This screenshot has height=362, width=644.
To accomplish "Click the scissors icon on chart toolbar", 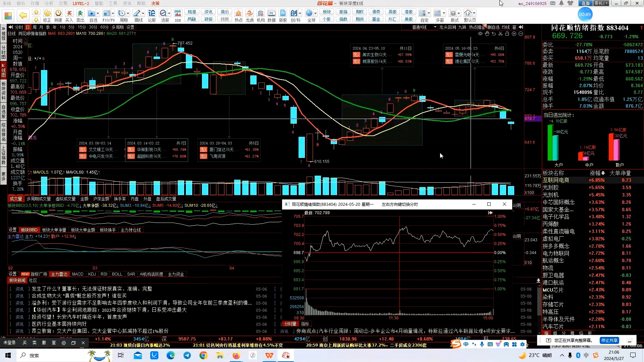I will tap(500, 34).
